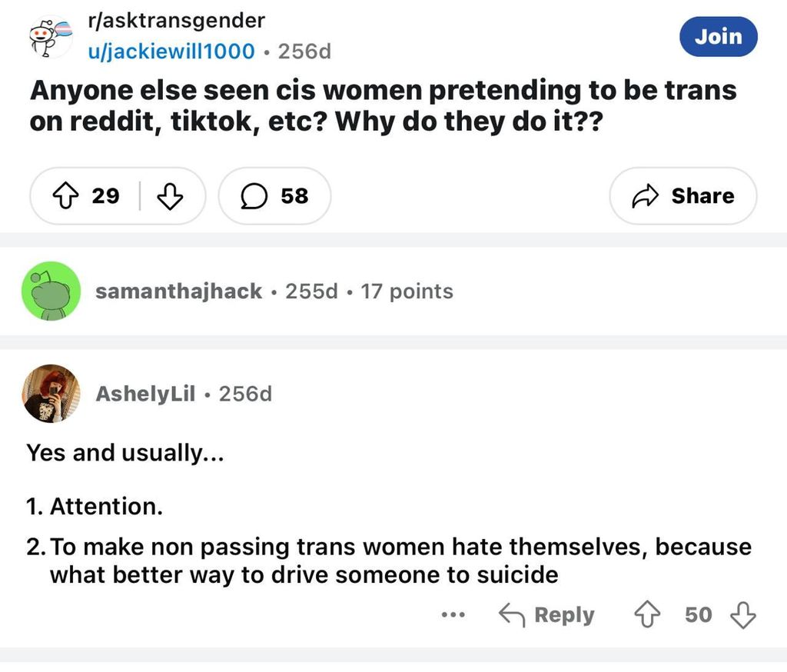Open the comment's three-dot more options
Screen dimensions: 787x672
(453, 615)
